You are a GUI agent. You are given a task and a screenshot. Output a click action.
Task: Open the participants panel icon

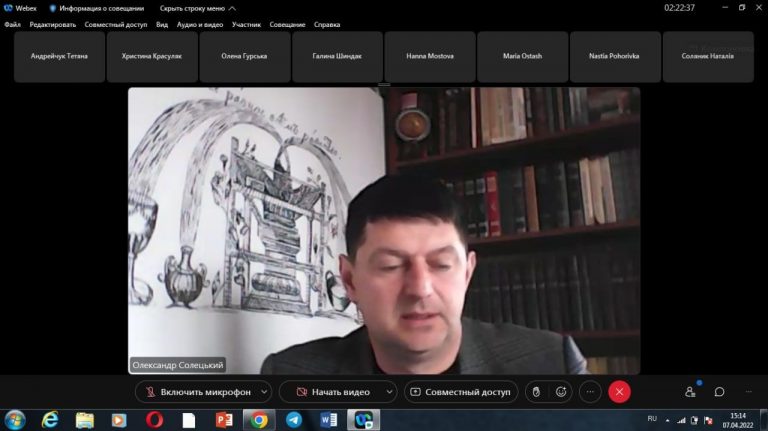click(691, 392)
